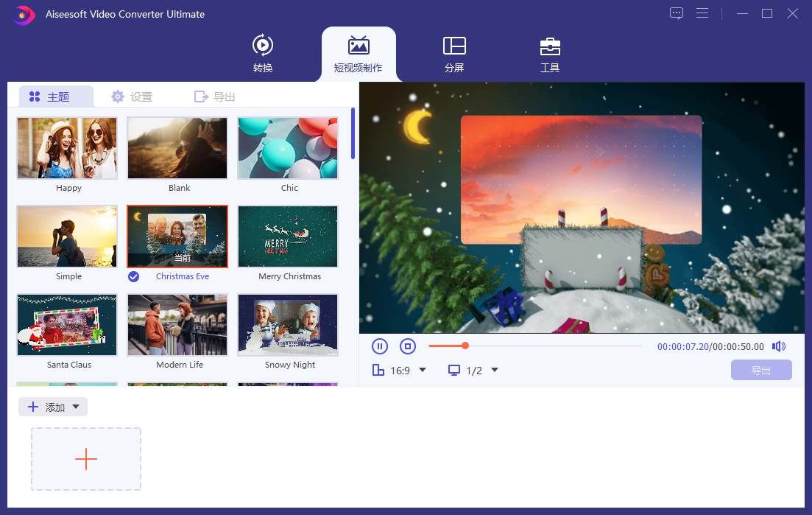Click the 导出 export button below preview
Image resolution: width=812 pixels, height=515 pixels.
761,371
